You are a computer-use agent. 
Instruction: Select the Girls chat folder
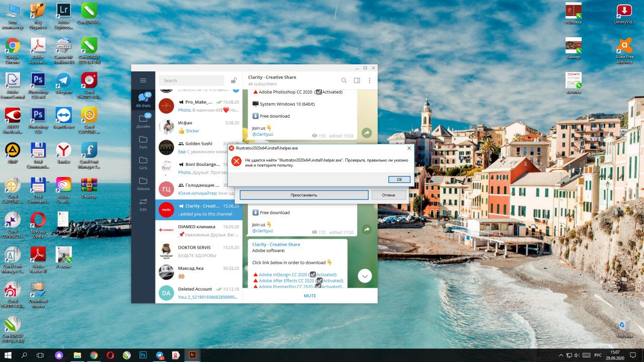click(x=143, y=162)
